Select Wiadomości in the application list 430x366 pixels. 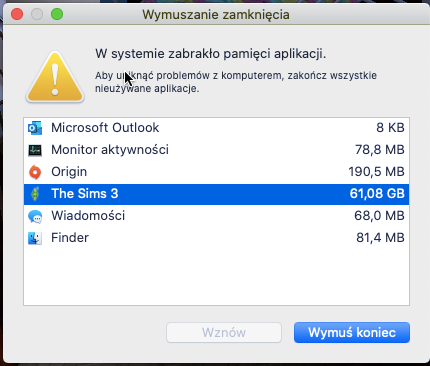216,216
